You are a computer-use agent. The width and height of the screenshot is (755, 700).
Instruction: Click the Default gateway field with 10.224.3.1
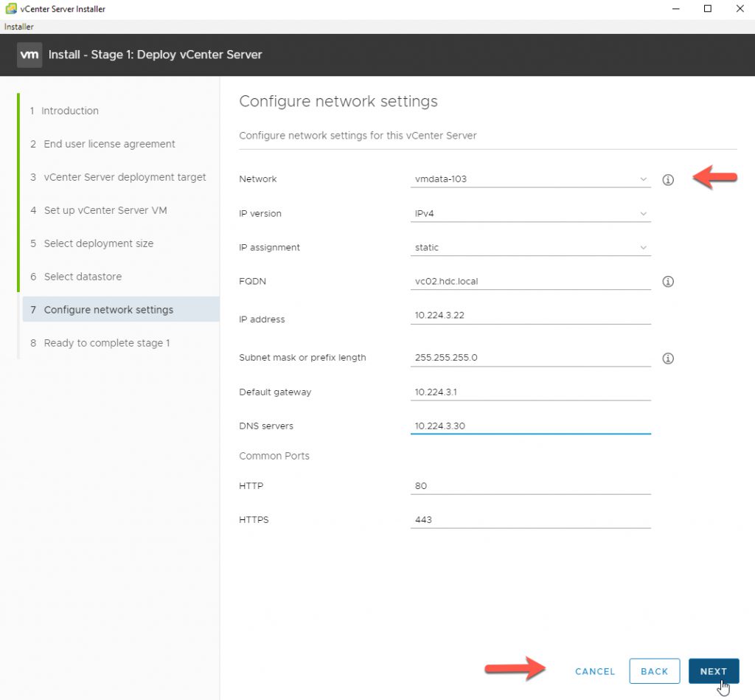[531, 392]
